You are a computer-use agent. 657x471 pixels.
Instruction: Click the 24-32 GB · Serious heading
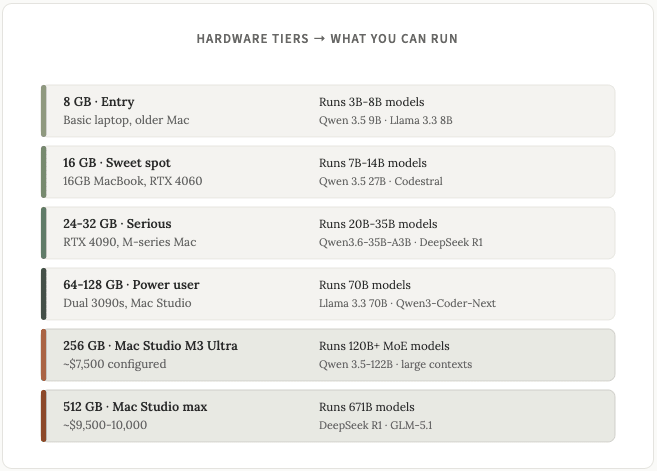coord(117,224)
